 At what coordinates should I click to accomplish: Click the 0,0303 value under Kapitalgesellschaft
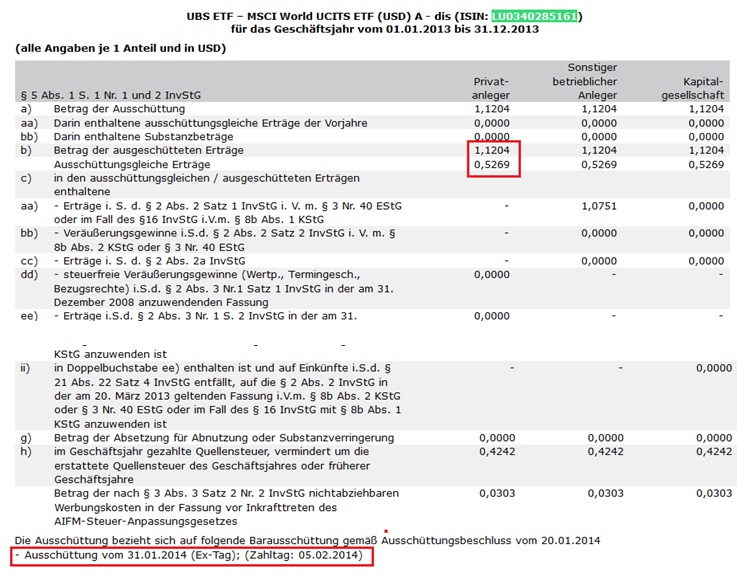pyautogui.click(x=714, y=493)
